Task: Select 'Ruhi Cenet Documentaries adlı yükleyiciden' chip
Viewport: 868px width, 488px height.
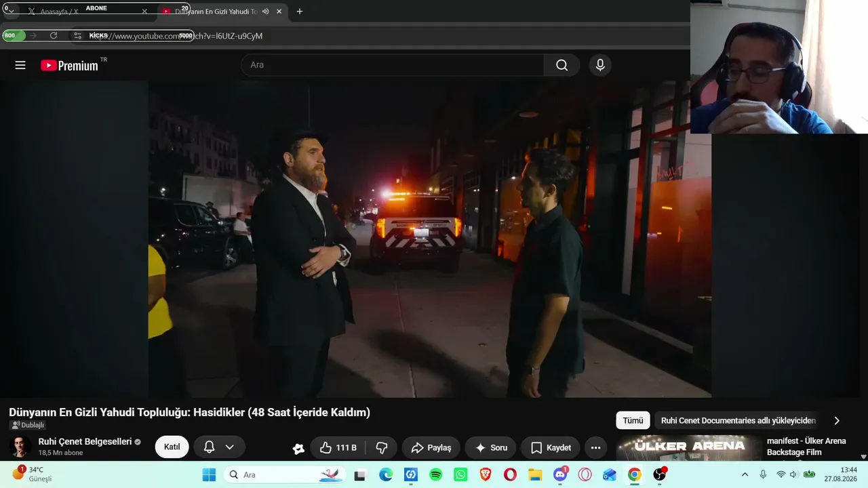Action: pos(738,420)
